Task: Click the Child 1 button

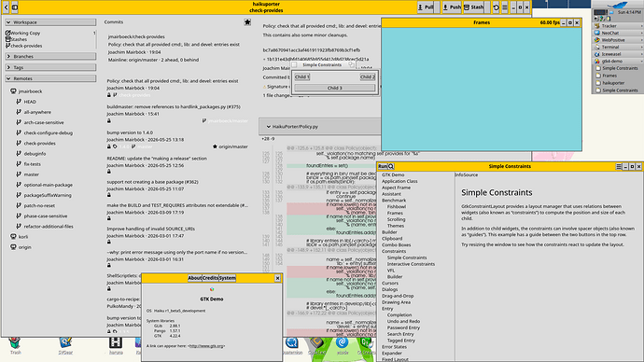Action: 301,77
